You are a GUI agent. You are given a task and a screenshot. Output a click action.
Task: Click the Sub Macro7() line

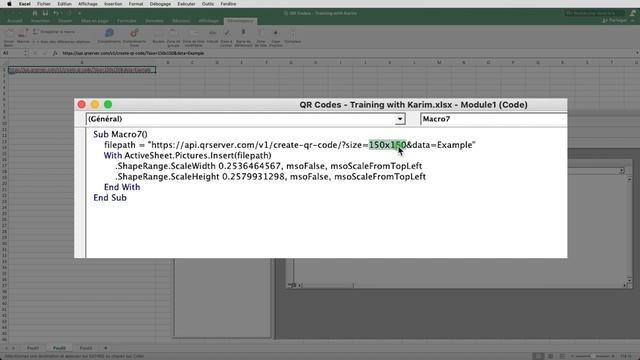120,134
